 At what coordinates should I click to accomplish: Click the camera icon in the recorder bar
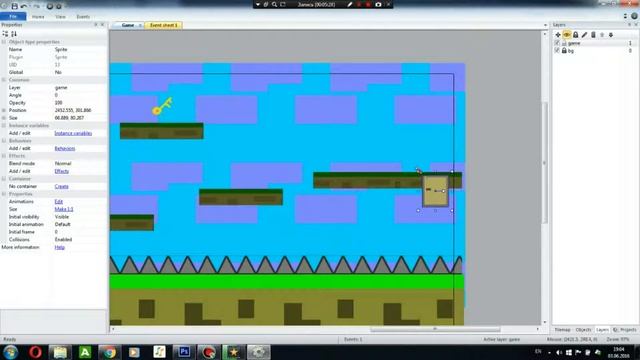click(378, 4)
